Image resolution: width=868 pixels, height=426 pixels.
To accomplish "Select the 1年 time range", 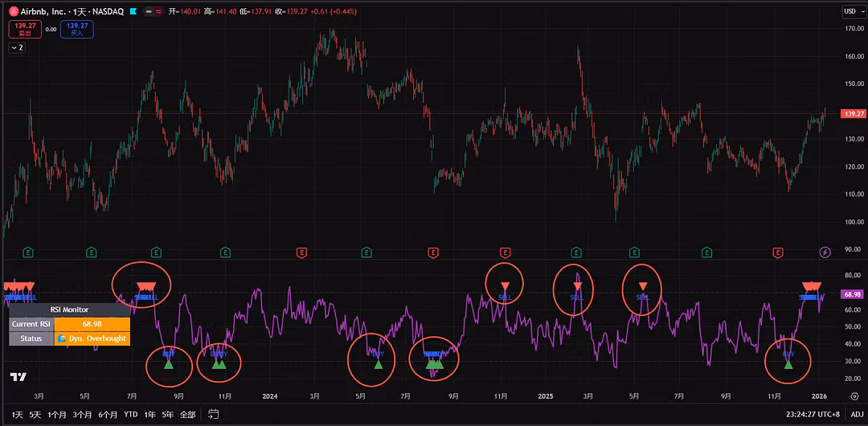I will (149, 414).
